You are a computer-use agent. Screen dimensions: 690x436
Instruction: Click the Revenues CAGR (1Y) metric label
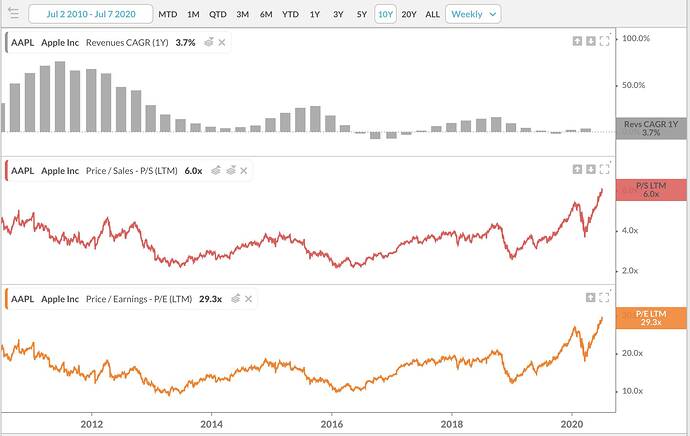click(127, 43)
